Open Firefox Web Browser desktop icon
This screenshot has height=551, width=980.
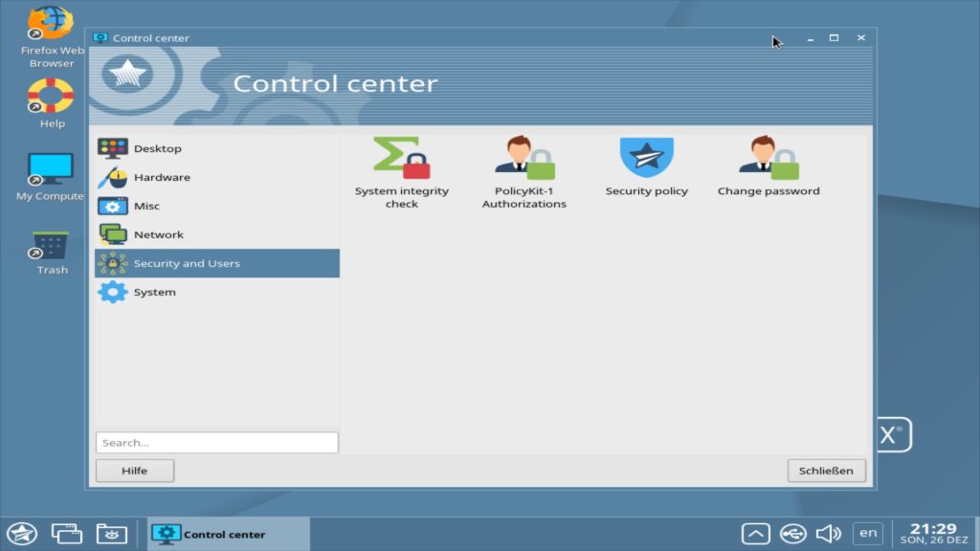tap(51, 37)
